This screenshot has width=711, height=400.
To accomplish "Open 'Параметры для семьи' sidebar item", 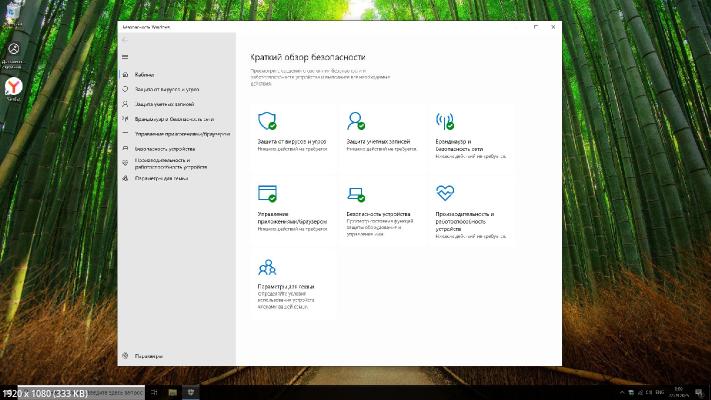I will 161,178.
